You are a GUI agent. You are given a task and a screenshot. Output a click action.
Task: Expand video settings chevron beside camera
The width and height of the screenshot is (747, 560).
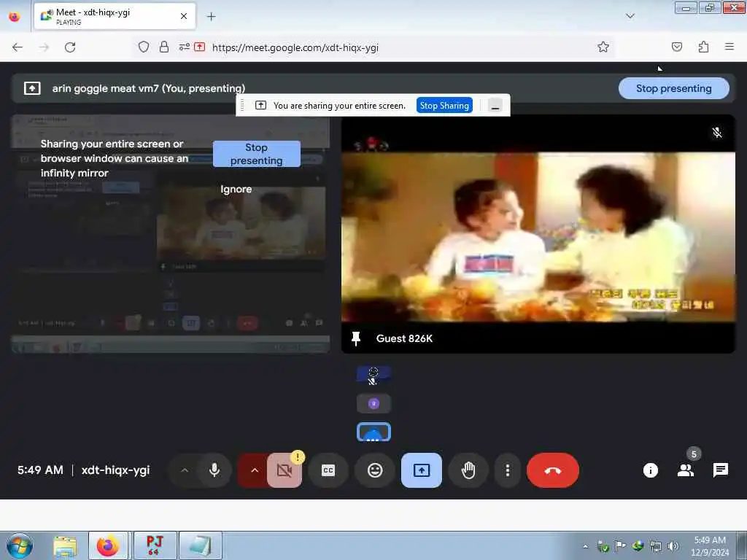pyautogui.click(x=254, y=470)
